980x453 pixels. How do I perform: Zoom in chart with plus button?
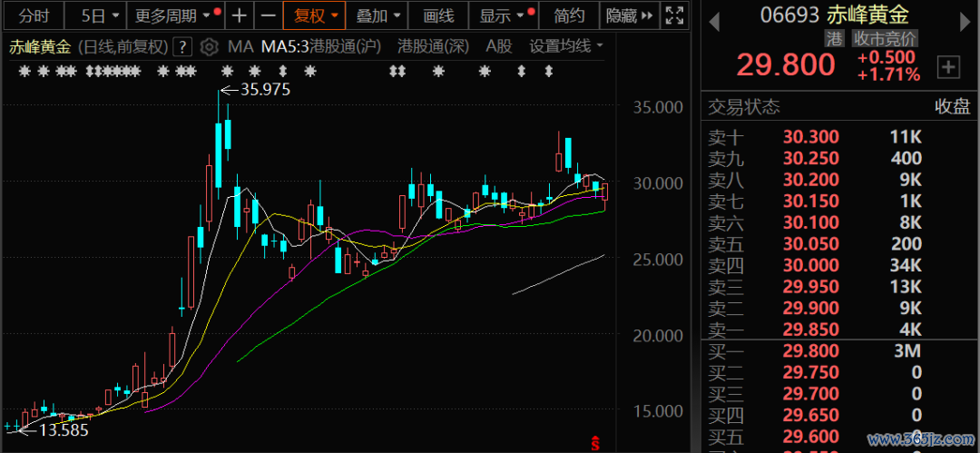239,15
